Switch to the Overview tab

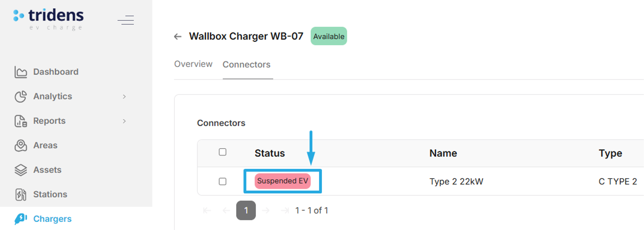(193, 64)
